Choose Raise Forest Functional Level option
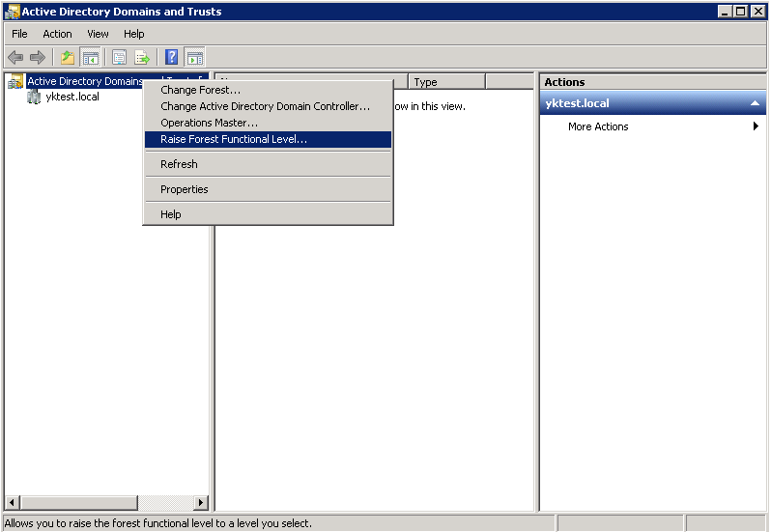Screen dimensions: 771x532 point(234,139)
